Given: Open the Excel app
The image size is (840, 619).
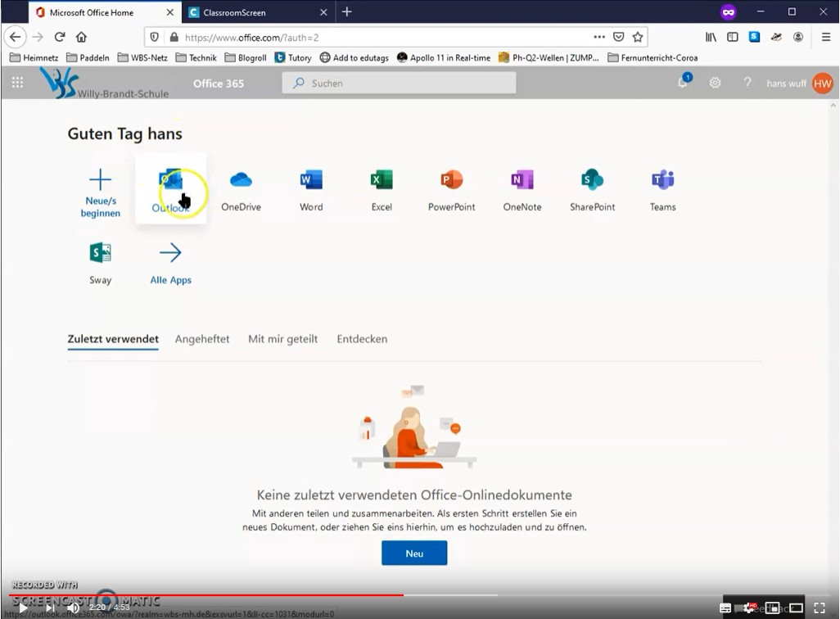Looking at the screenshot, I should (382, 190).
